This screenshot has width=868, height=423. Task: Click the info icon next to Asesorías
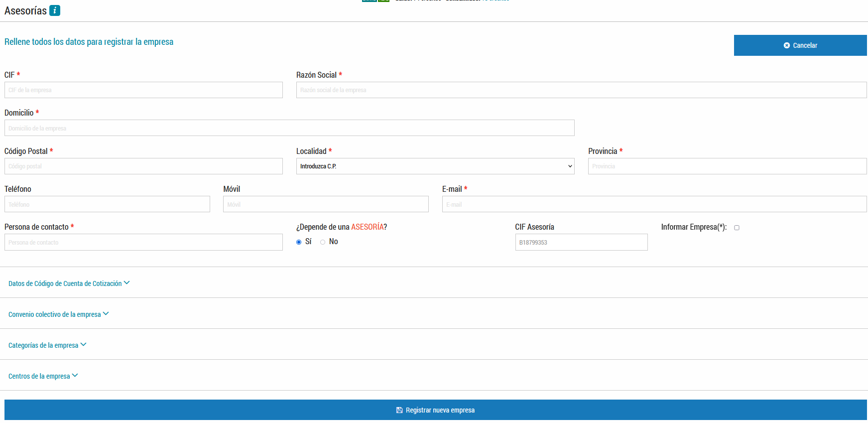[x=55, y=10]
